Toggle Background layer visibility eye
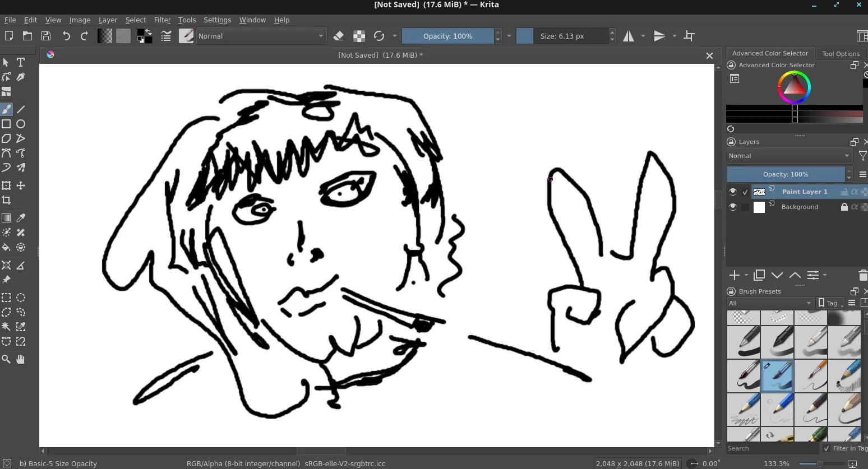This screenshot has width=868, height=469. 733,207
